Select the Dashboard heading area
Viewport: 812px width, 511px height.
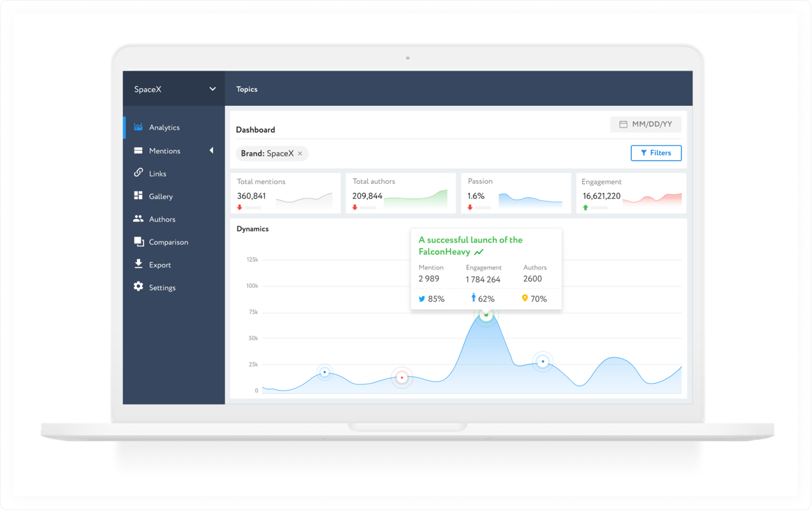(256, 130)
